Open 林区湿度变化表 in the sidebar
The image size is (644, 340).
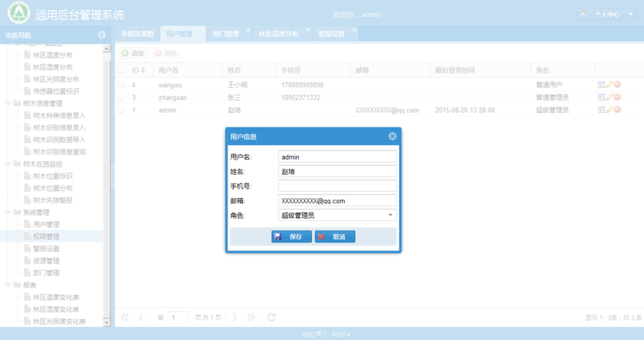(x=56, y=309)
